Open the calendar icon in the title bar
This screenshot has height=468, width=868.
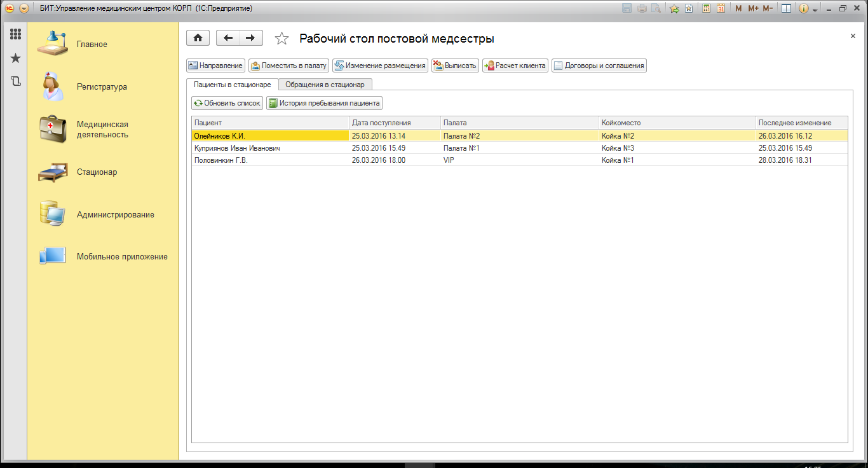point(721,8)
